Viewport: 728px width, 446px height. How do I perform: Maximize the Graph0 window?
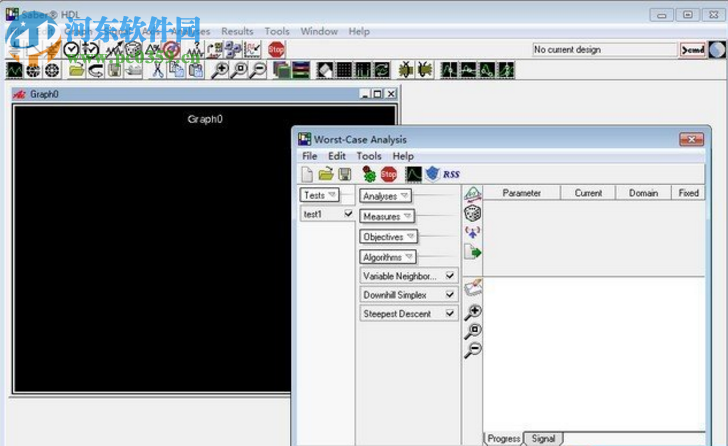click(378, 94)
